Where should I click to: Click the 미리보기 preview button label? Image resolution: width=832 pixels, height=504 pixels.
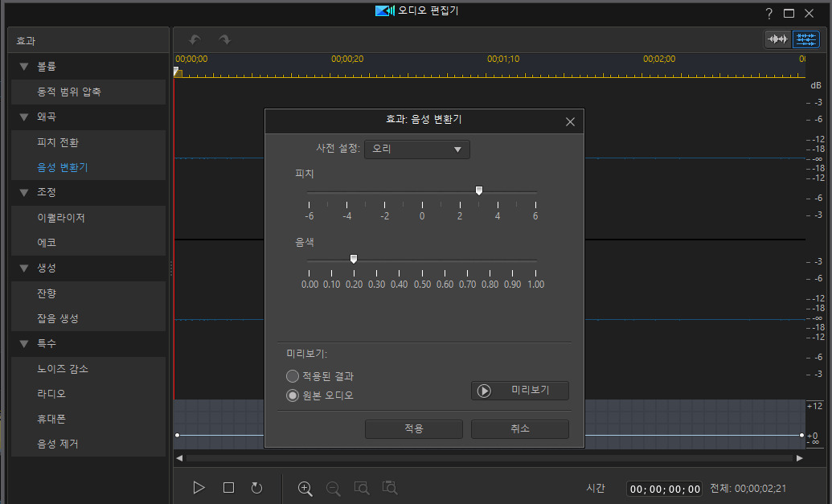tap(530, 390)
